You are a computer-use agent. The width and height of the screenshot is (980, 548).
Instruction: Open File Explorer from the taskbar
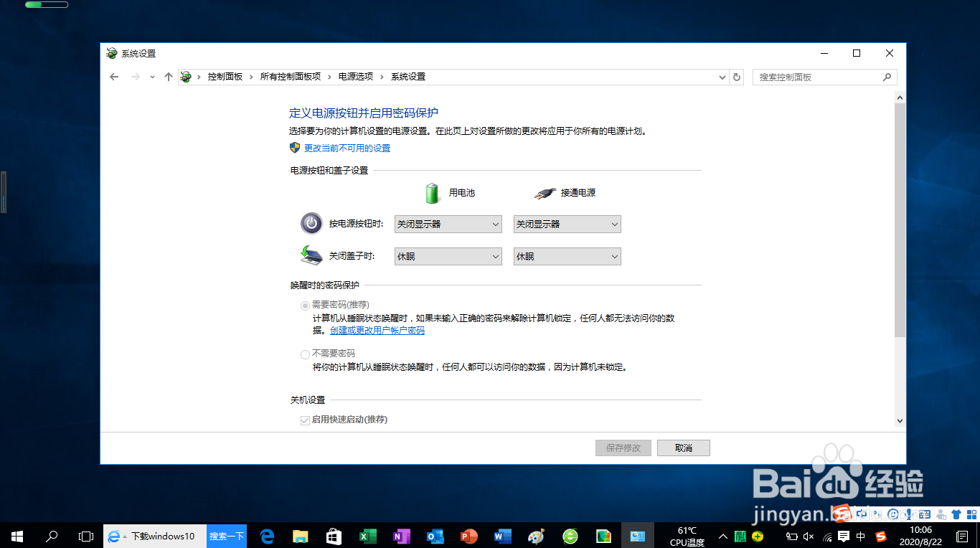(300, 536)
